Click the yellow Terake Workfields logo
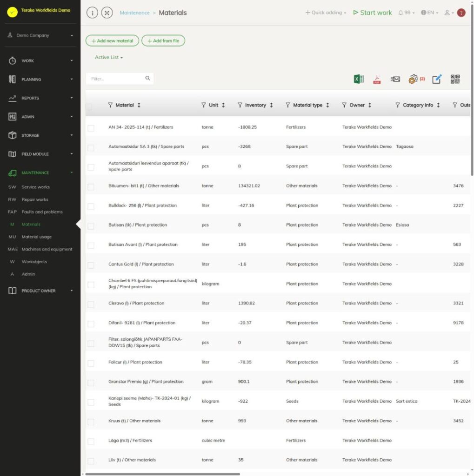 click(13, 12)
